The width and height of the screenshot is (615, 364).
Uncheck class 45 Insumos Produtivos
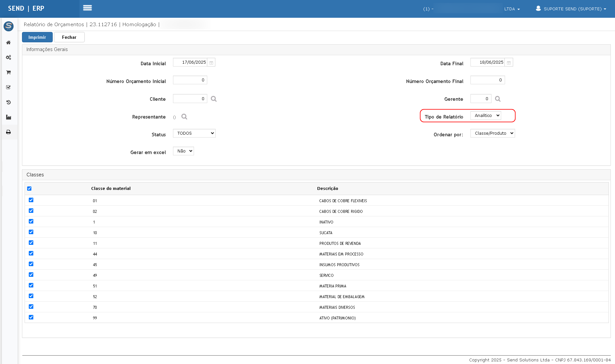pyautogui.click(x=31, y=264)
